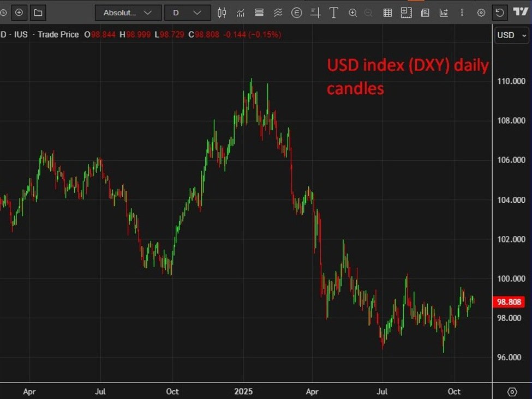Click the add plus circle icon

[x=19, y=13]
